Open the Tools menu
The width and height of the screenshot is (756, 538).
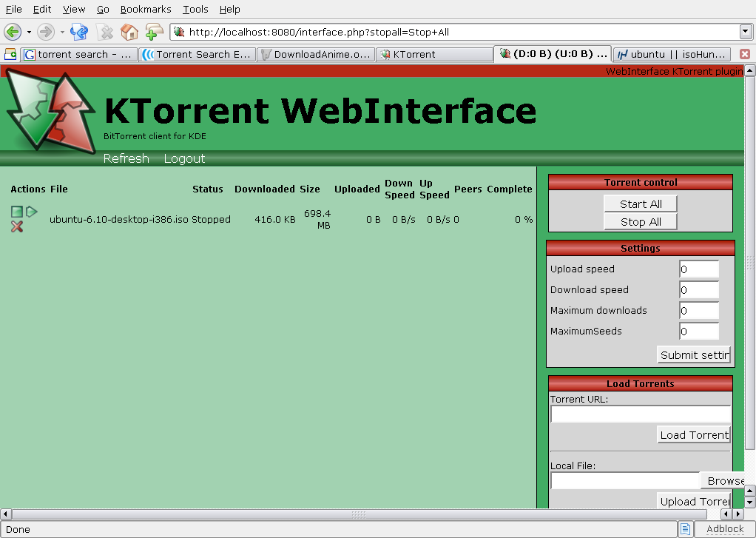tap(195, 9)
